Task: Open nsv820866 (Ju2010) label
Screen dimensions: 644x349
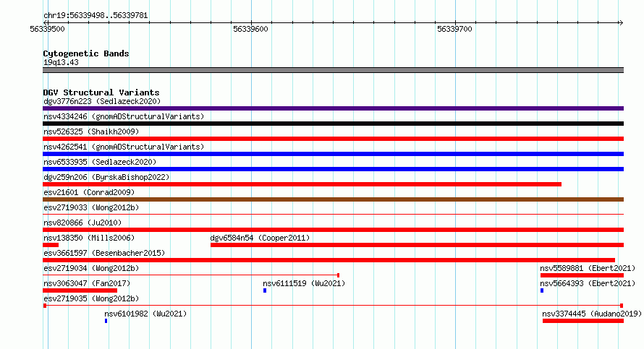Action: [82, 223]
